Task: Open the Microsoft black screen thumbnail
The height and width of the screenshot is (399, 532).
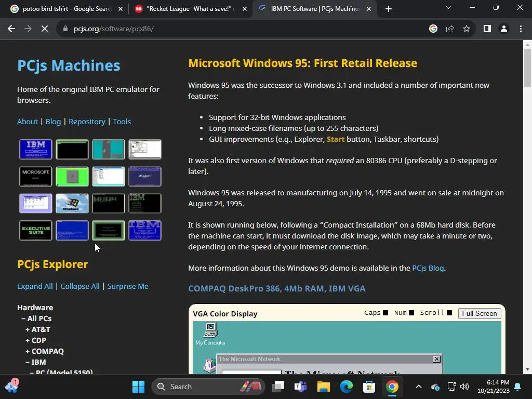Action: click(x=36, y=177)
